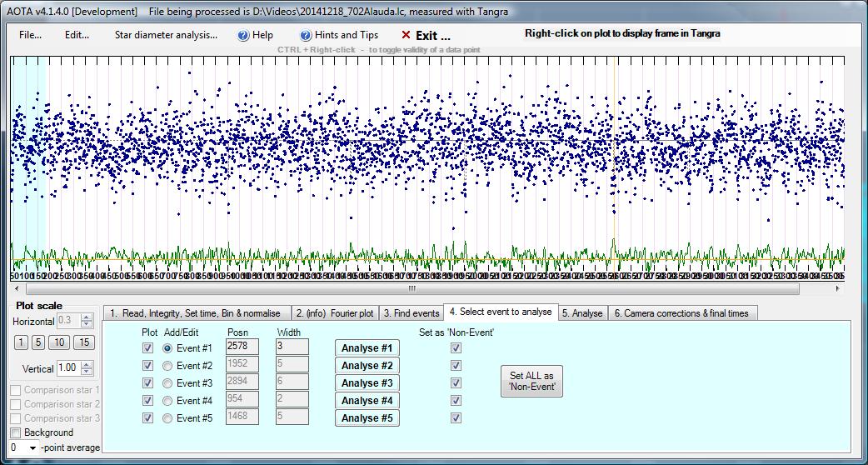Viewport: 868px width, 465px height.
Task: Click Set ALL as 'Non-Event' button
Action: tap(531, 382)
